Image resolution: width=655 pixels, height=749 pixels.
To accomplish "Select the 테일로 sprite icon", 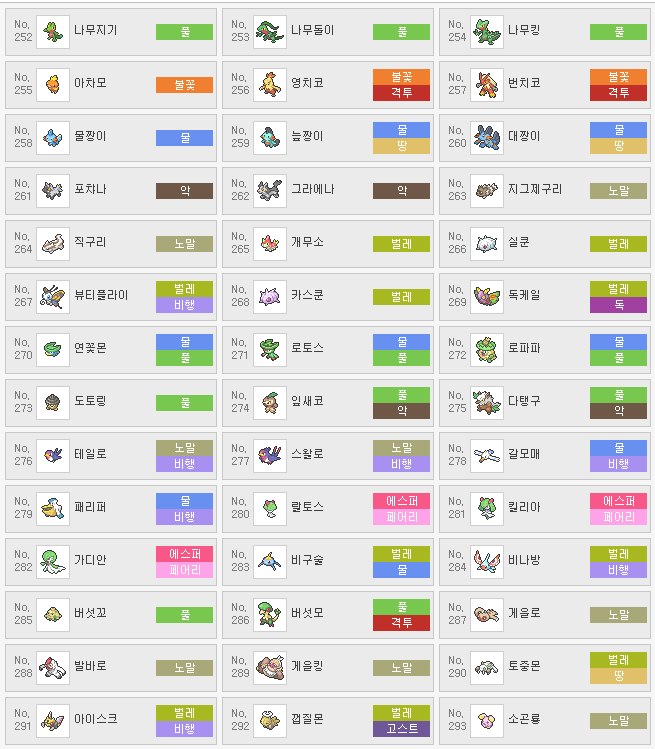I will click(53, 456).
